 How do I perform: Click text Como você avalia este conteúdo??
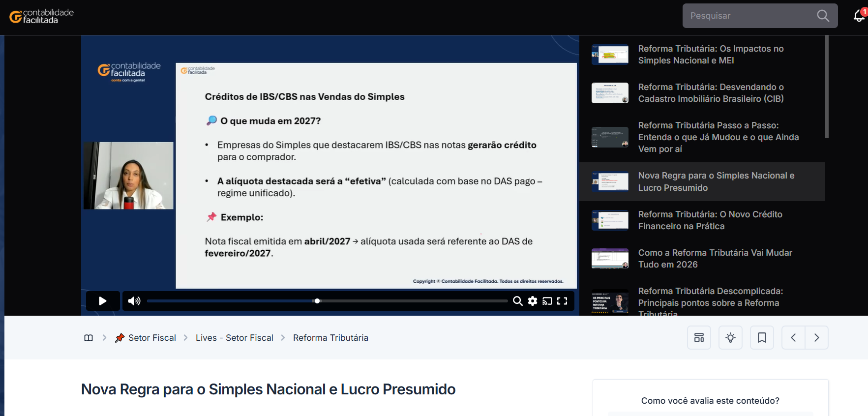click(710, 401)
